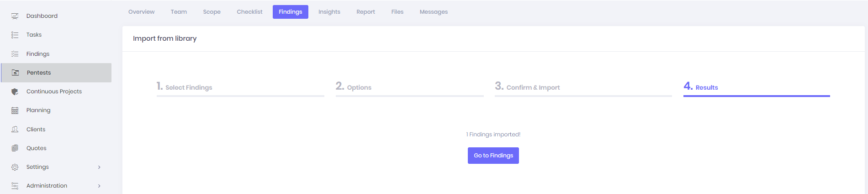The height and width of the screenshot is (194, 868).
Task: Expand the Settings submenu chevron
Action: pyautogui.click(x=99, y=167)
